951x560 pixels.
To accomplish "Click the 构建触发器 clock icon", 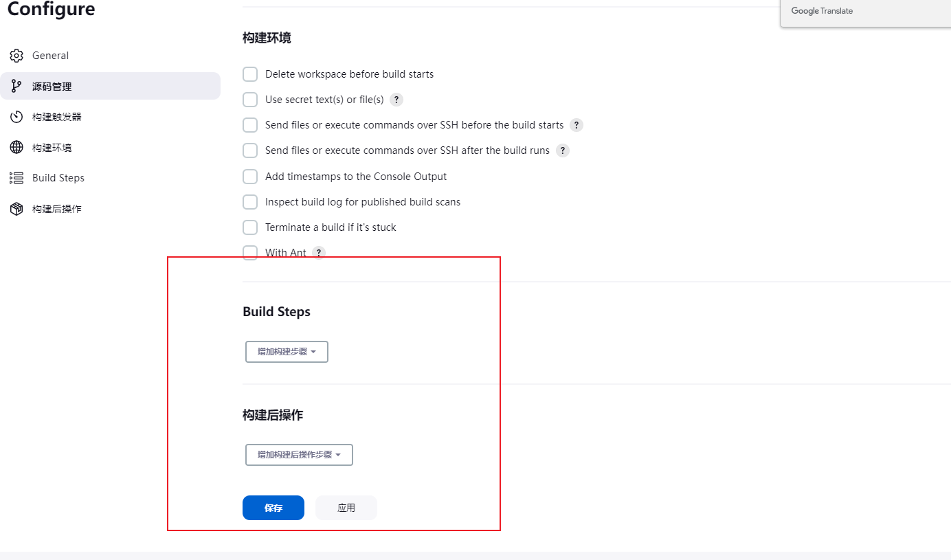I will point(16,117).
